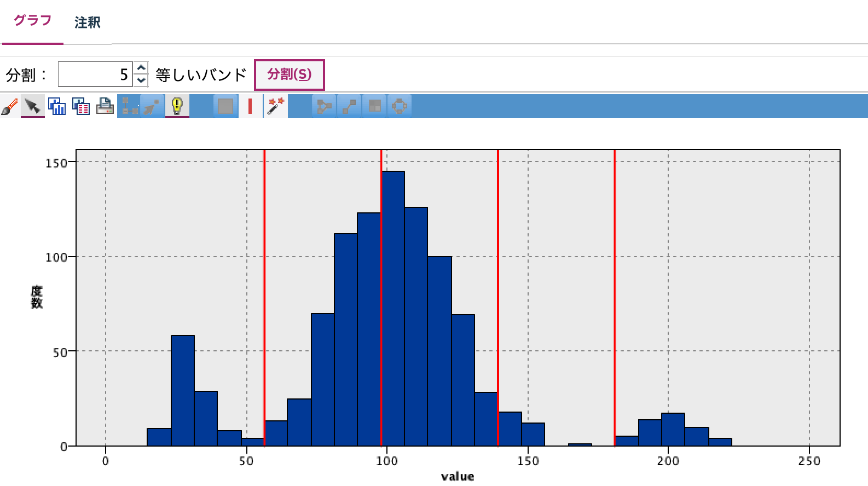Increase the split count with up arrow
Screen dimensions: 868x486
point(141,68)
